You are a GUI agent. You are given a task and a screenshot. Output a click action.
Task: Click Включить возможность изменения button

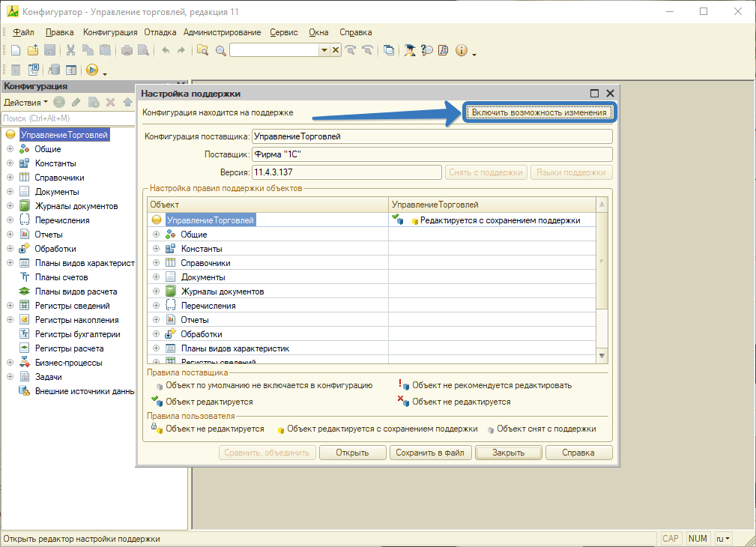pyautogui.click(x=539, y=112)
